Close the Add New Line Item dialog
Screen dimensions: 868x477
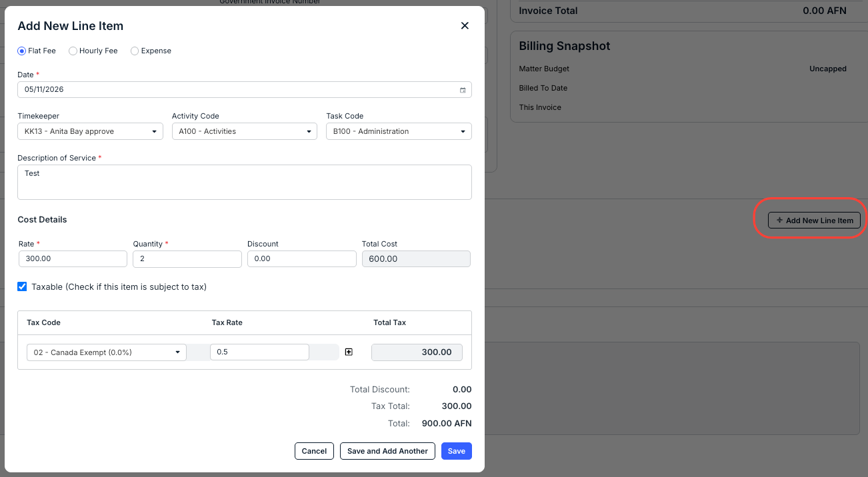tap(465, 26)
